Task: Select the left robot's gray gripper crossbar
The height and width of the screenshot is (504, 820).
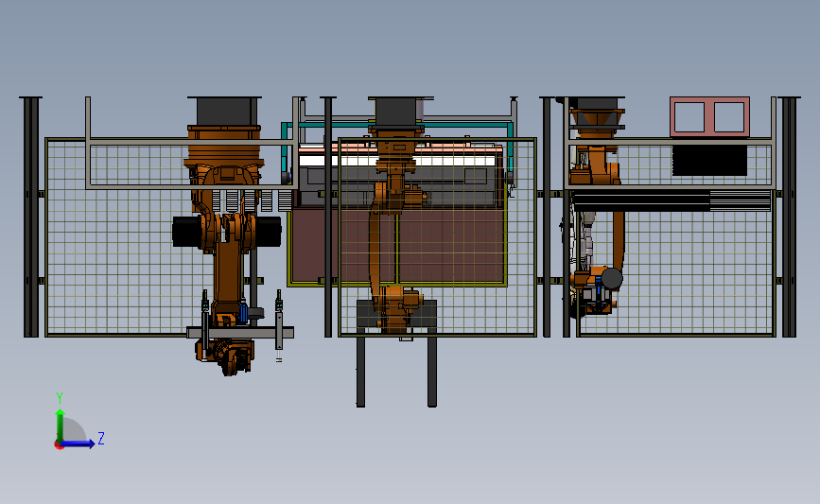Action: click(x=240, y=333)
